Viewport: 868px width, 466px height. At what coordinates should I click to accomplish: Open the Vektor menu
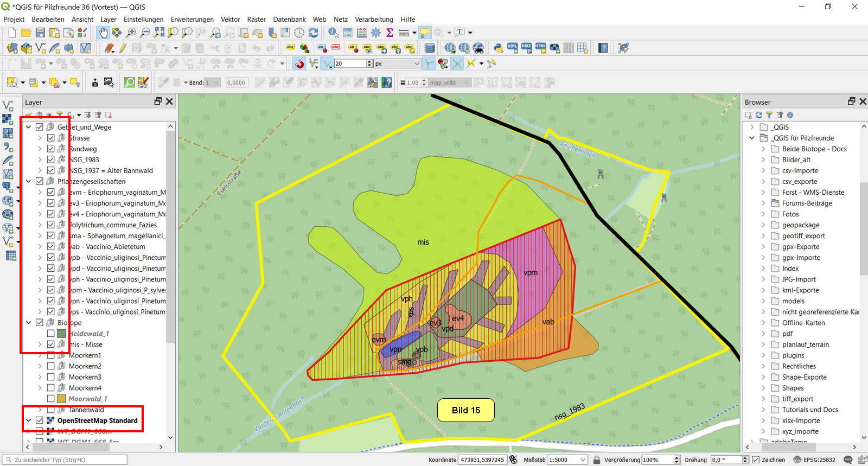230,19
